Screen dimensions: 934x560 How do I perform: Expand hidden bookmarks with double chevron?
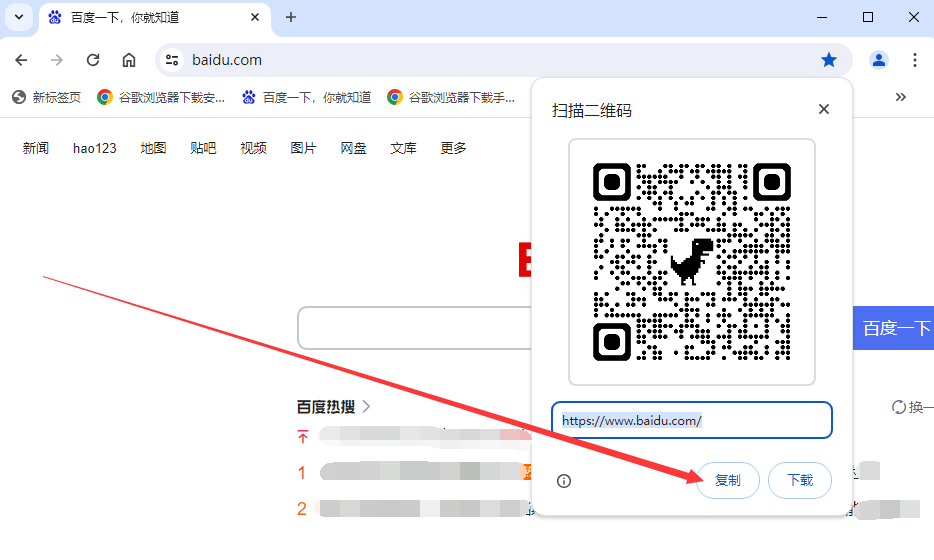[x=901, y=97]
